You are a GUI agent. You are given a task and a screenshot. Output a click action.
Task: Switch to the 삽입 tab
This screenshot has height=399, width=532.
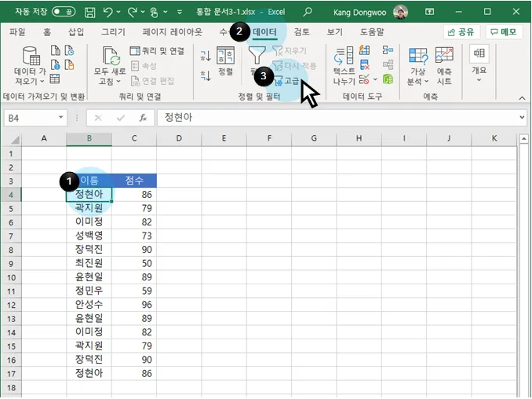point(76,32)
